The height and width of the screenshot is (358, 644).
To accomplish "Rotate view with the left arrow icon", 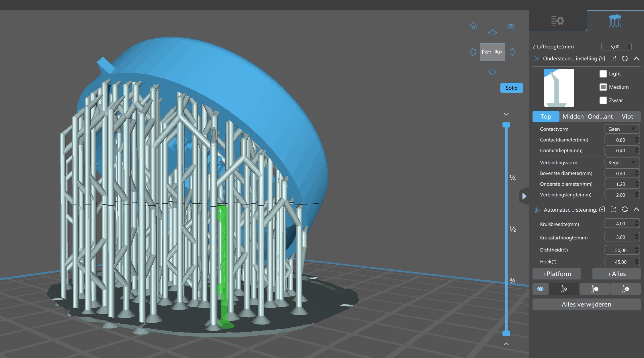I will (x=473, y=52).
